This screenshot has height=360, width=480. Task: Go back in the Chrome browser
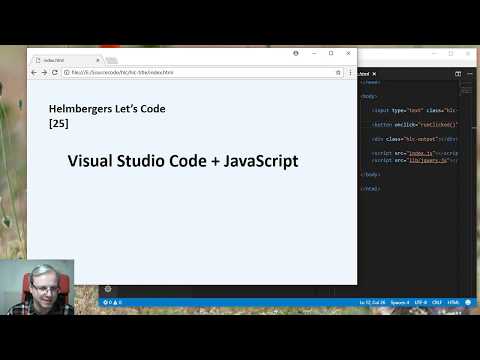[x=34, y=72]
